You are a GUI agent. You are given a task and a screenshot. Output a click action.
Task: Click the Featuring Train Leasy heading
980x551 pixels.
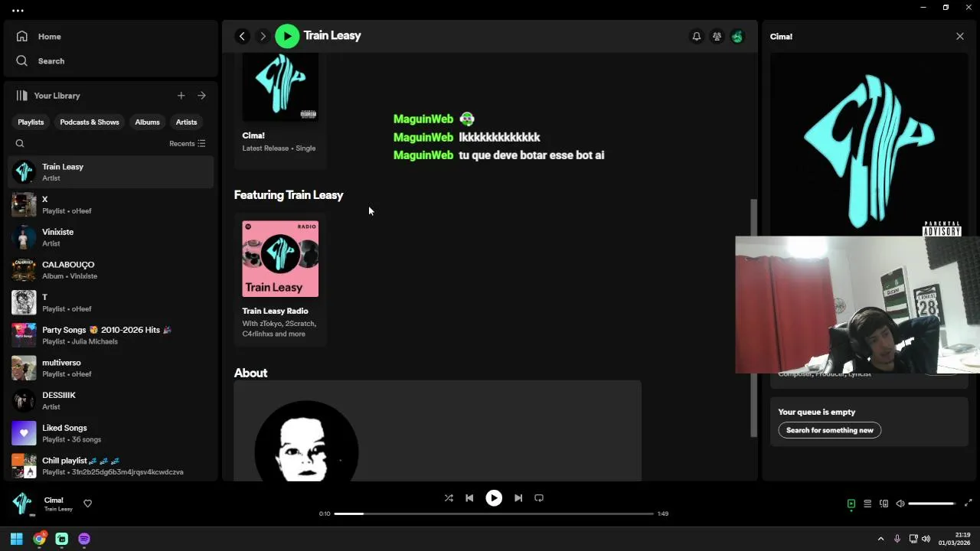coord(289,195)
